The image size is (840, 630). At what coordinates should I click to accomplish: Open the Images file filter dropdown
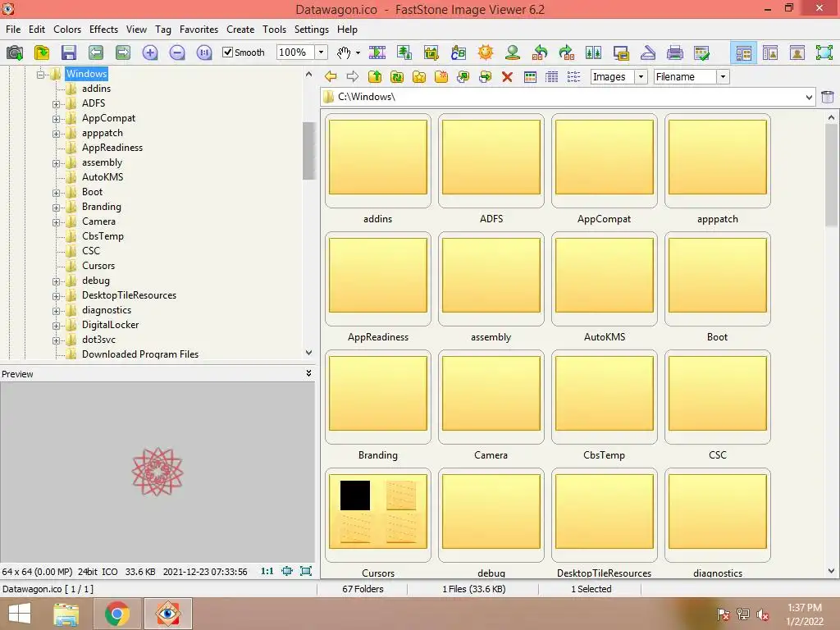pos(641,76)
